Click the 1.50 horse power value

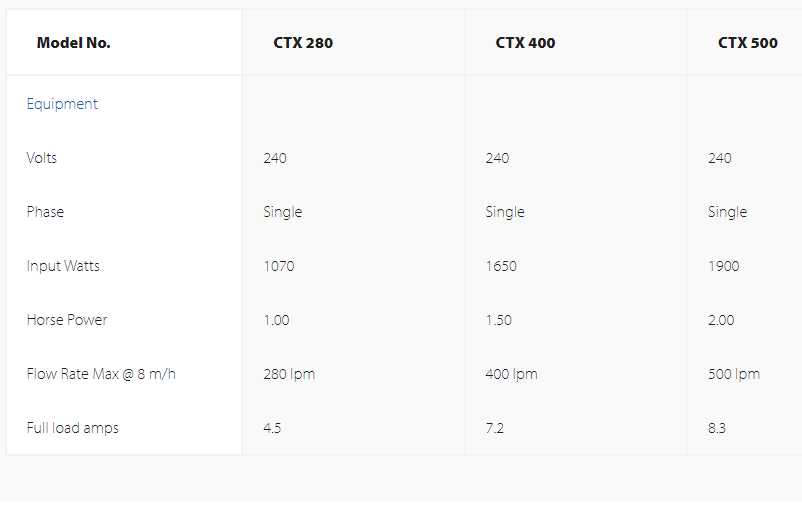(498, 320)
